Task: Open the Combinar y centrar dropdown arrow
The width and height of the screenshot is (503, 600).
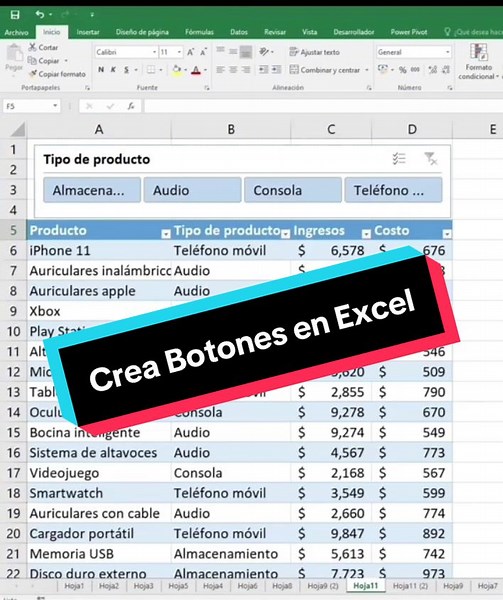Action: pyautogui.click(x=367, y=70)
